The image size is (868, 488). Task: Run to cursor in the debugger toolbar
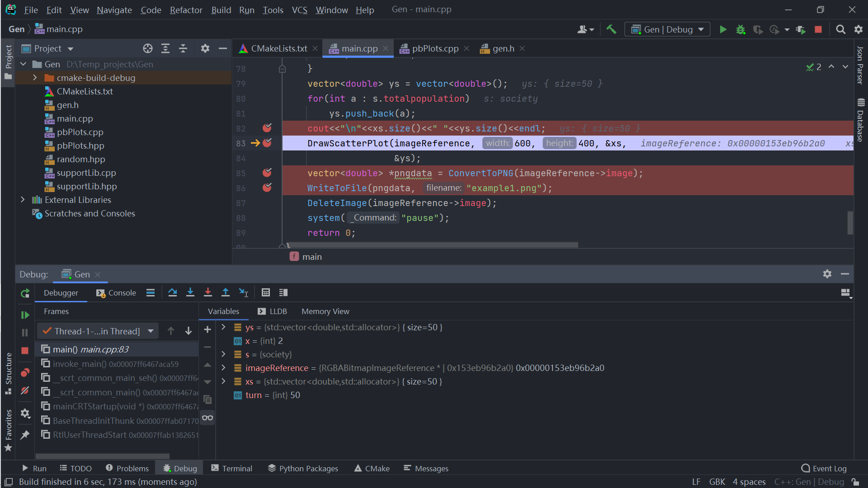click(x=243, y=292)
